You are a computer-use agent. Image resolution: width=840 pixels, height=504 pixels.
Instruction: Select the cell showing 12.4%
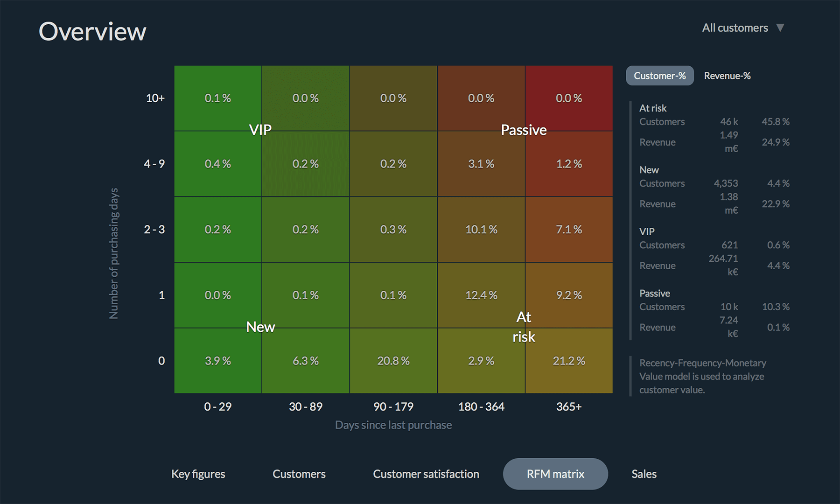click(481, 295)
